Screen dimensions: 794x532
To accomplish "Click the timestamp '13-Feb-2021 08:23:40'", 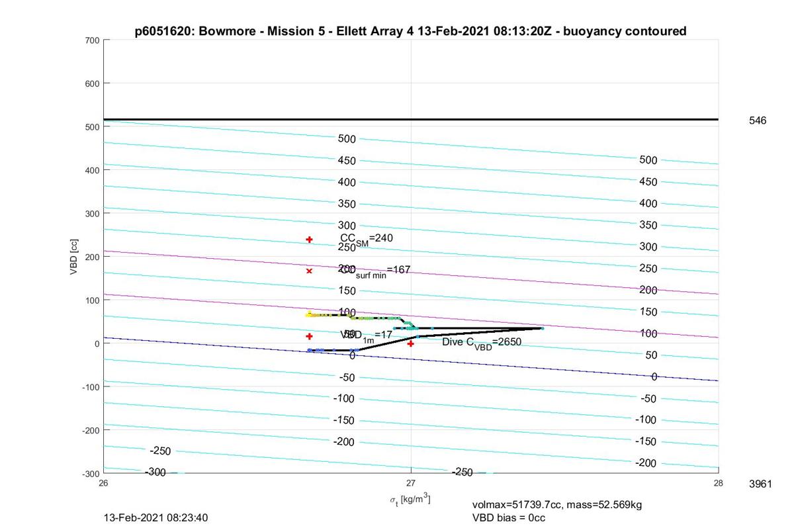I will click(156, 517).
